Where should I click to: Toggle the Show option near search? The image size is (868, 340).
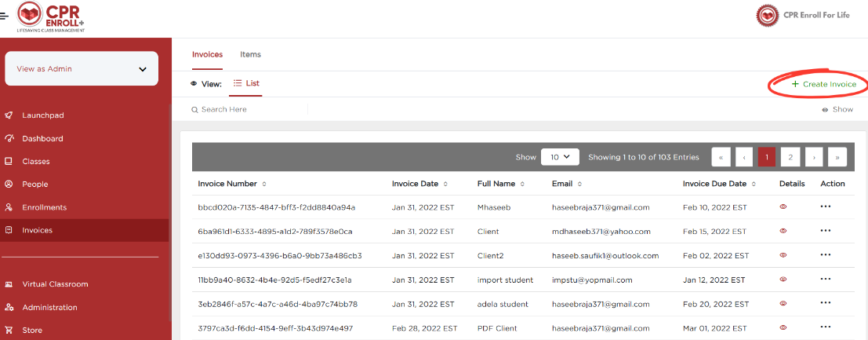(x=837, y=109)
